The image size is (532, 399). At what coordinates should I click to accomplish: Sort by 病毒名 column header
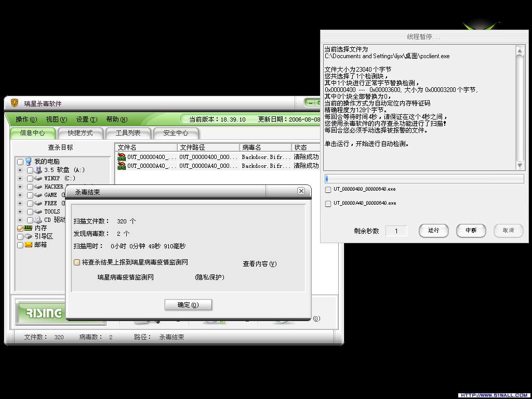tap(265, 147)
